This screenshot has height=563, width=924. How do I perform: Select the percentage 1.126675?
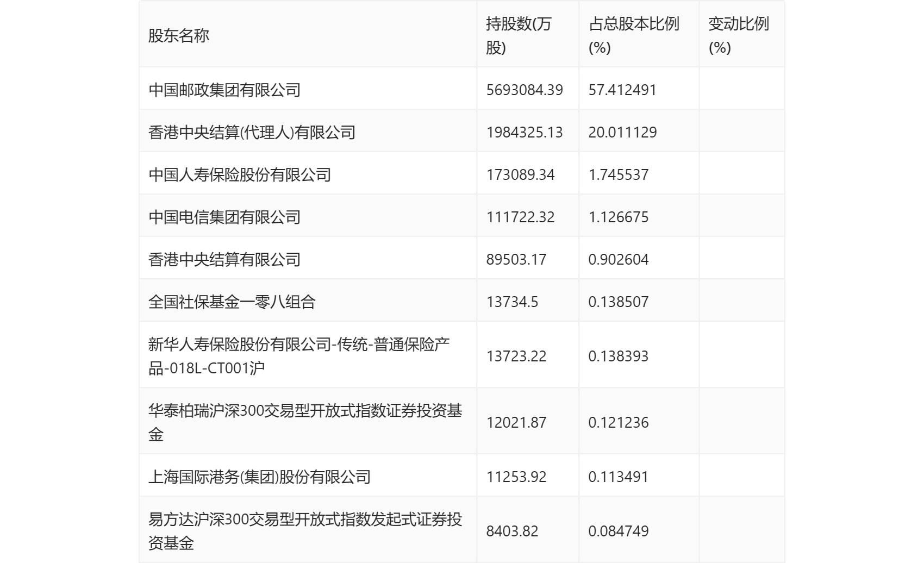tap(619, 217)
